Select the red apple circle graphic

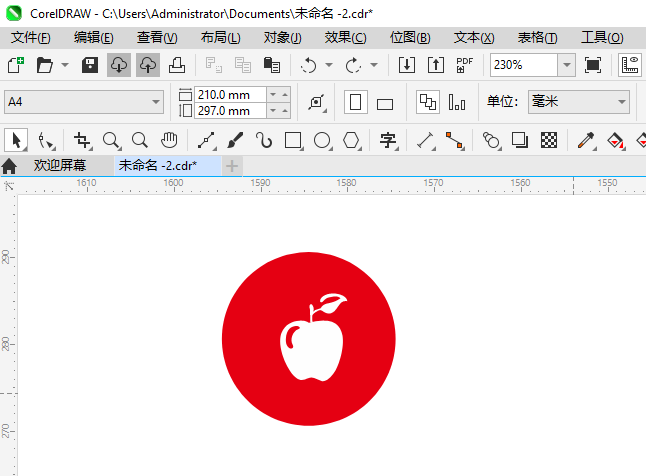[309, 339]
